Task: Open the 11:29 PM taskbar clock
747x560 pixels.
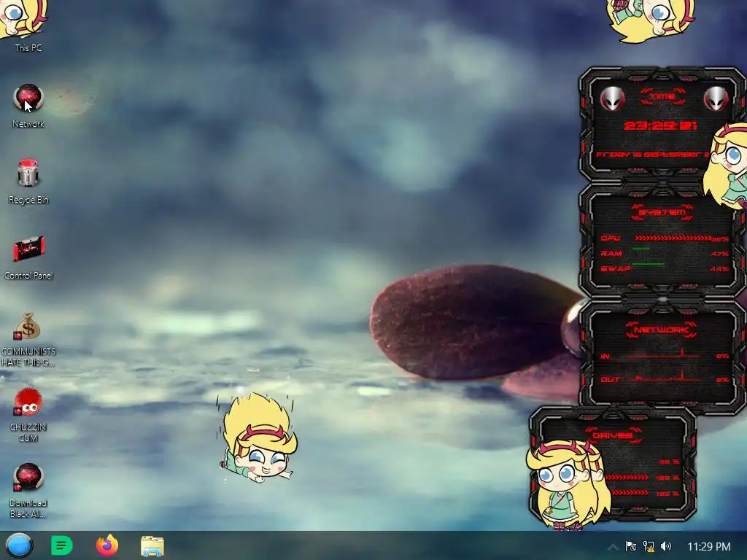Action: (x=709, y=547)
